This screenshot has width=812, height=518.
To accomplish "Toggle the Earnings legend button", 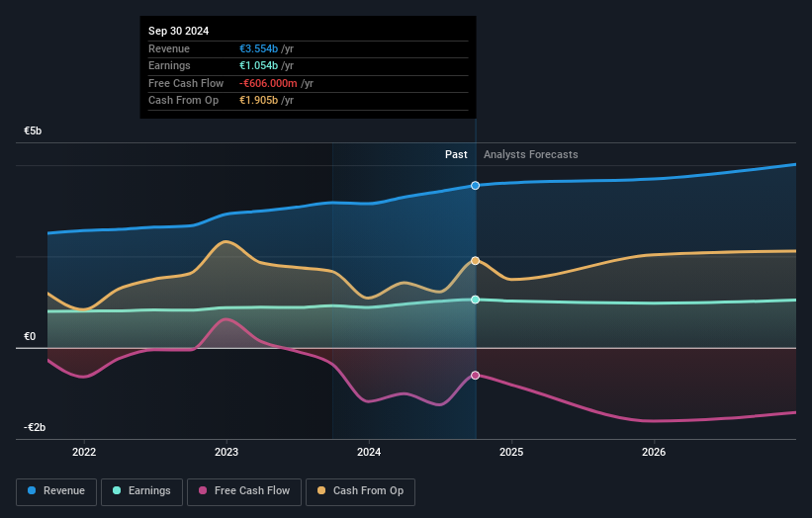I will pos(141,491).
